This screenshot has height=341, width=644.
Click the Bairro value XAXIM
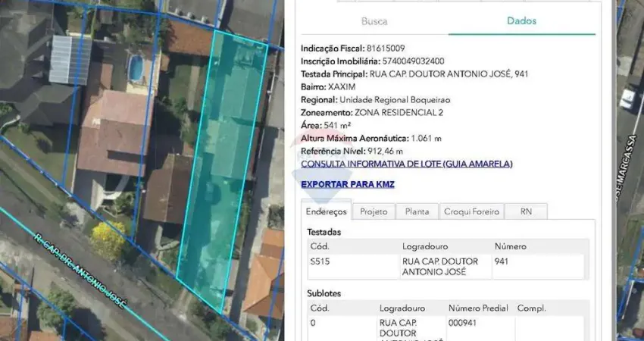[342, 87]
